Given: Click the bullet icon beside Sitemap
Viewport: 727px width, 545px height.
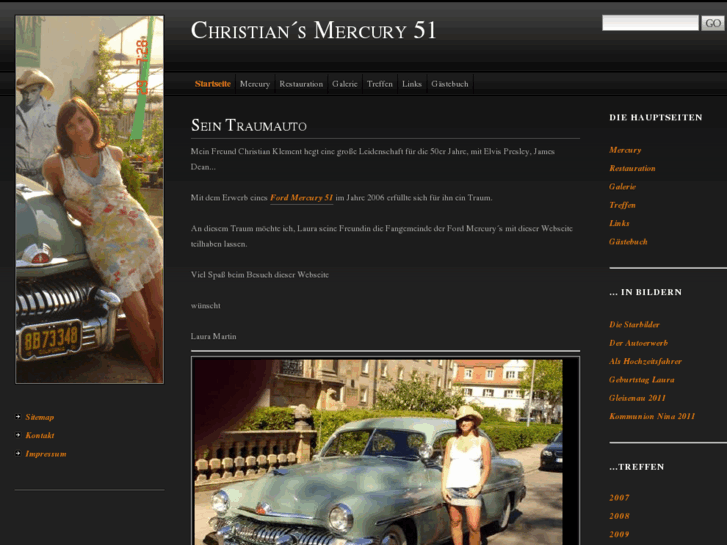Looking at the screenshot, I should click(18, 417).
